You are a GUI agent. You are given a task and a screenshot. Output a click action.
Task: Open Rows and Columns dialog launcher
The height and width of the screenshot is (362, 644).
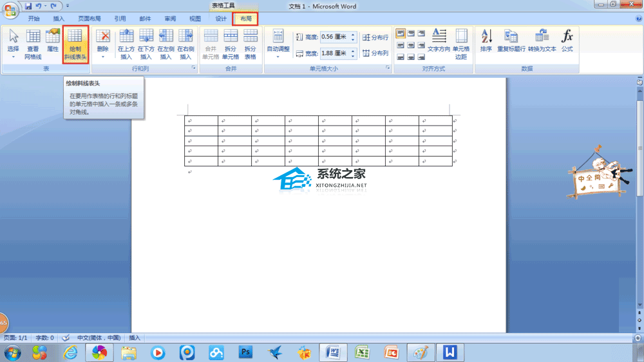coord(193,68)
